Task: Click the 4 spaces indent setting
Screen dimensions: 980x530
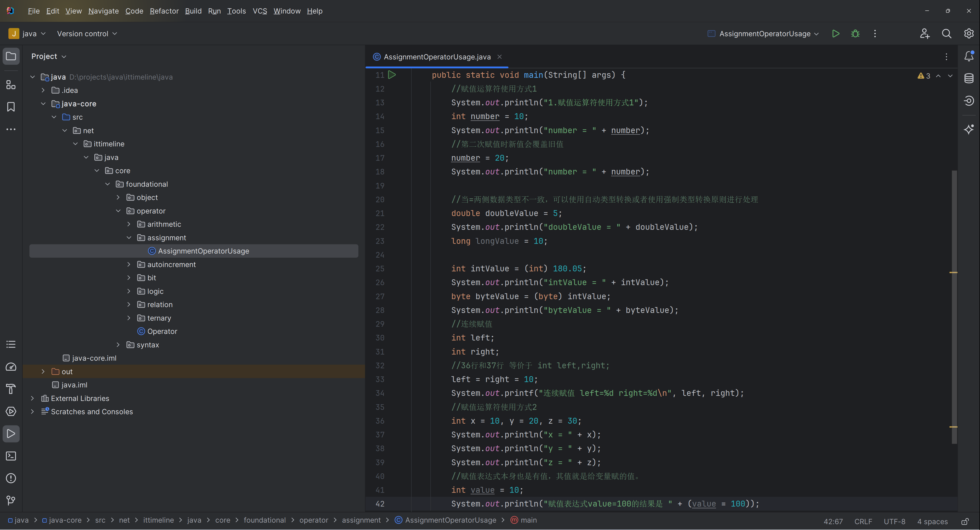Action: (933, 521)
